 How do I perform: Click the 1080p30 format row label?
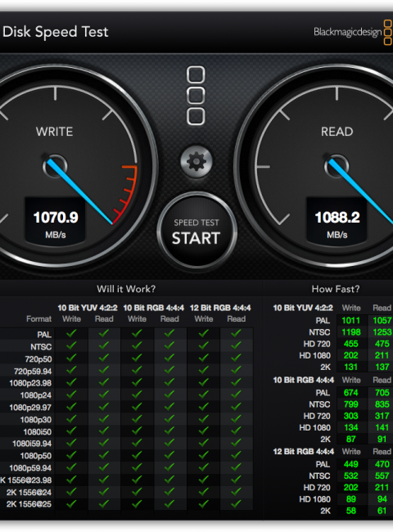pos(36,420)
